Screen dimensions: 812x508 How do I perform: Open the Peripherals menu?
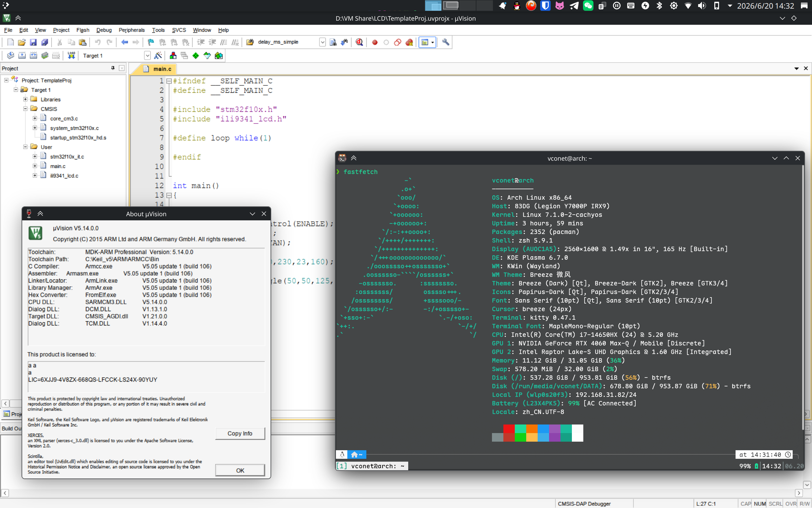coord(132,30)
